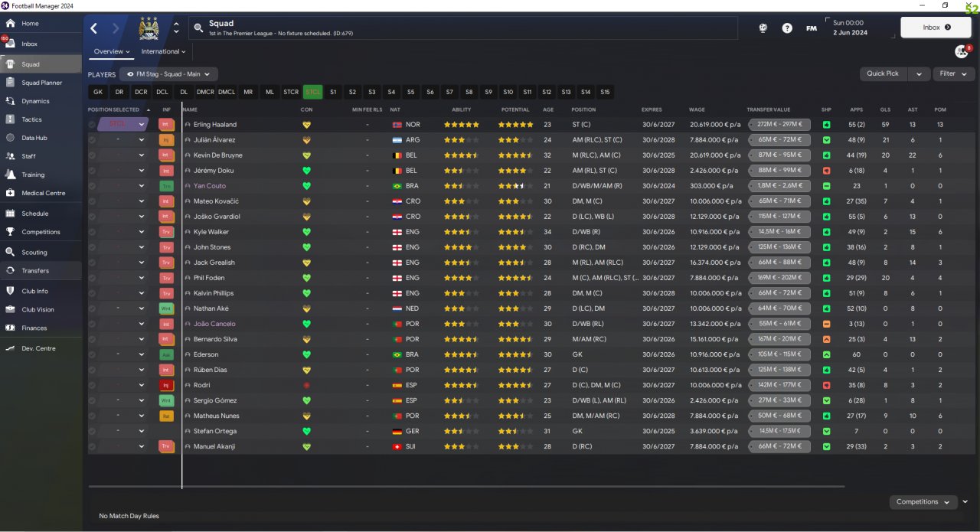Screen dimensions: 980x532
Task: Open Club Vision page
Action: (x=38, y=309)
